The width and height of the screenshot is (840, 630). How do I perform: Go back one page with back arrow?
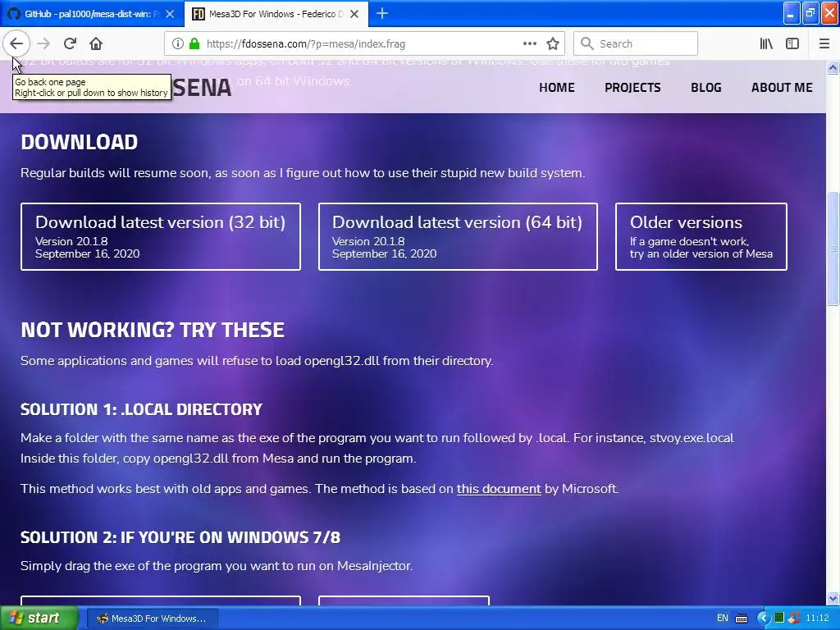click(16, 44)
